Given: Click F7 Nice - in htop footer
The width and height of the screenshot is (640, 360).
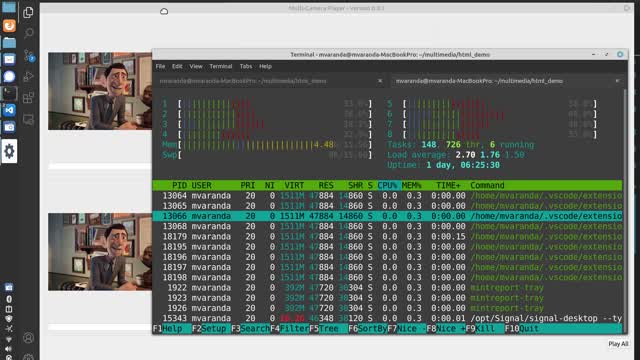Looking at the screenshot, I should point(407,329).
